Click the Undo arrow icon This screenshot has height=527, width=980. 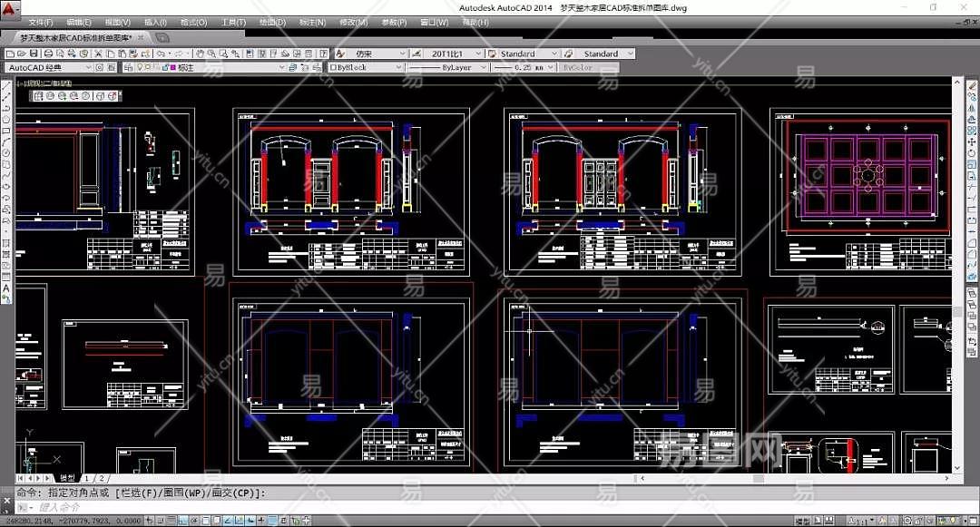pyautogui.click(x=161, y=54)
